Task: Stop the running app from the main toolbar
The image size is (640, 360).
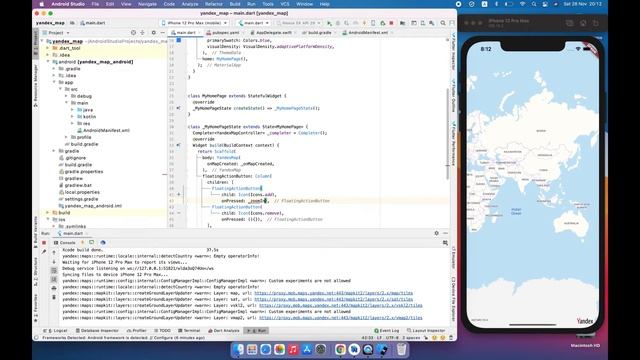Action: tap(391, 23)
